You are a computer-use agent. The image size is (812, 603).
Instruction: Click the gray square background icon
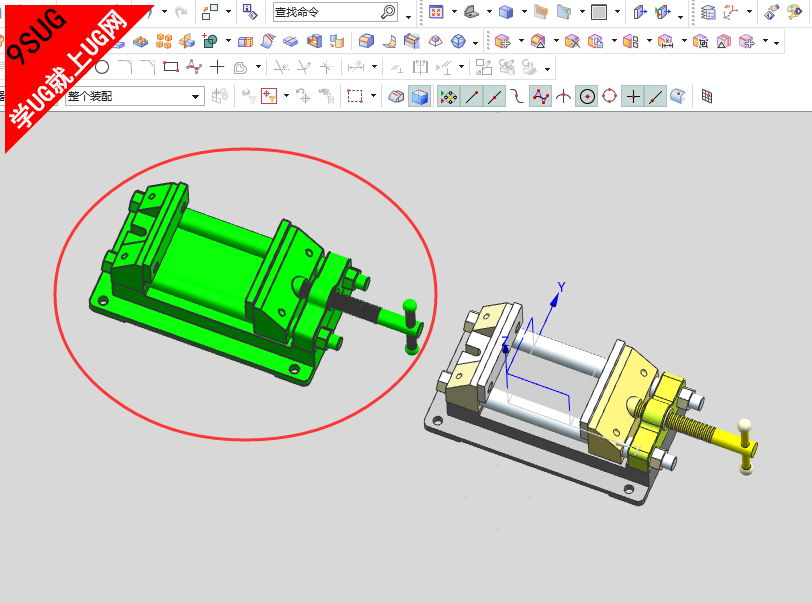(599, 12)
